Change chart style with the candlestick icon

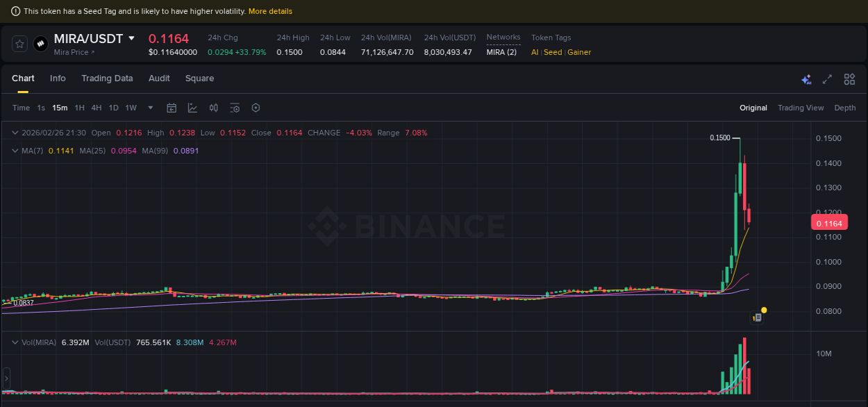click(x=213, y=108)
